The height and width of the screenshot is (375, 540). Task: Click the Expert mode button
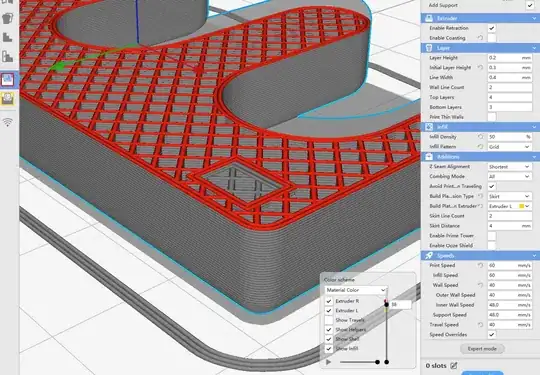point(482,349)
